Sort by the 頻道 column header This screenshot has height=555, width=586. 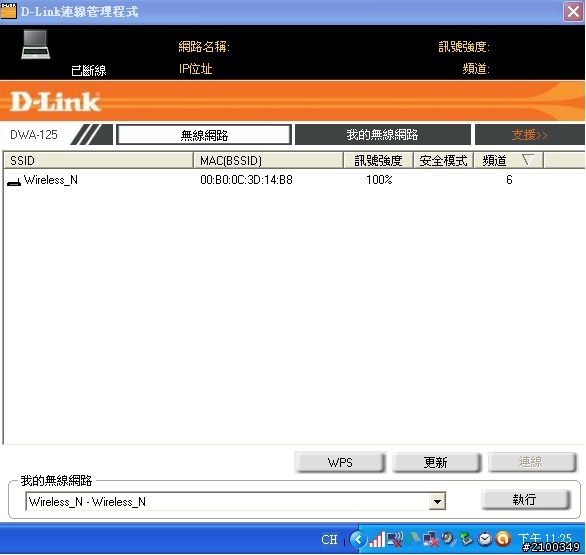click(x=508, y=160)
